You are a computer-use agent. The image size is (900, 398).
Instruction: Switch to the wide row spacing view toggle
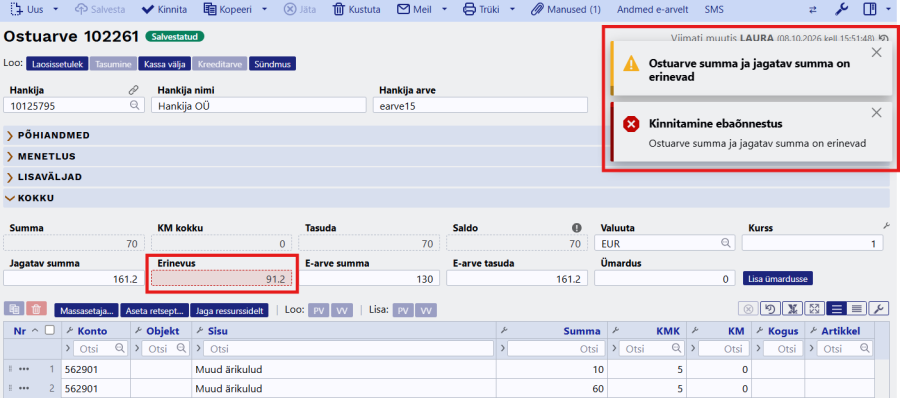836,310
